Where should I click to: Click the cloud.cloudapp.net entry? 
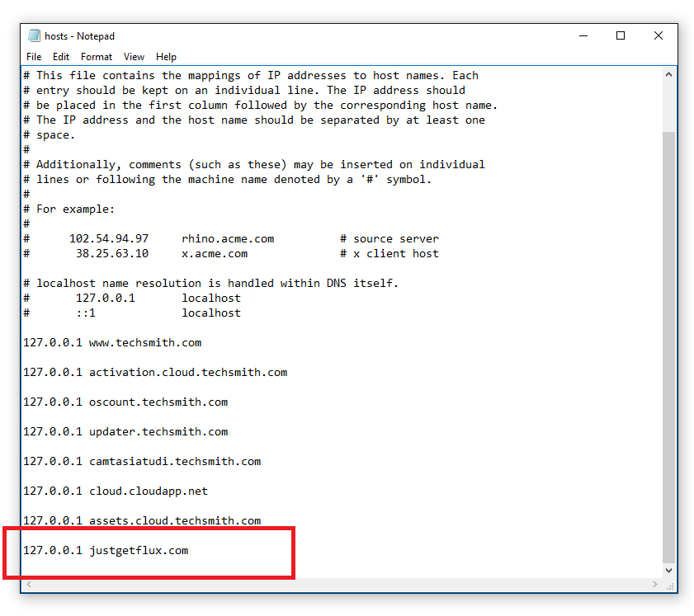149,491
